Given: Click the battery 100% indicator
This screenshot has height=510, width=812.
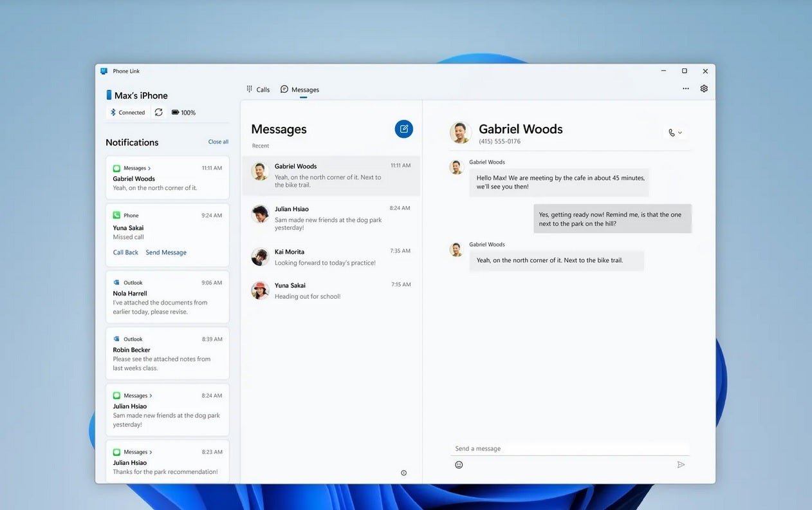Looking at the screenshot, I should point(183,112).
